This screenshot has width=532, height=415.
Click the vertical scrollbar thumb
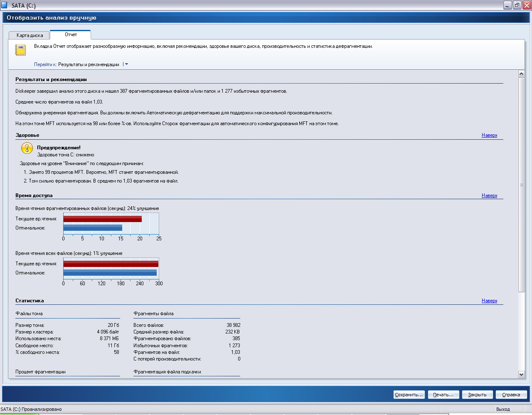(522, 185)
